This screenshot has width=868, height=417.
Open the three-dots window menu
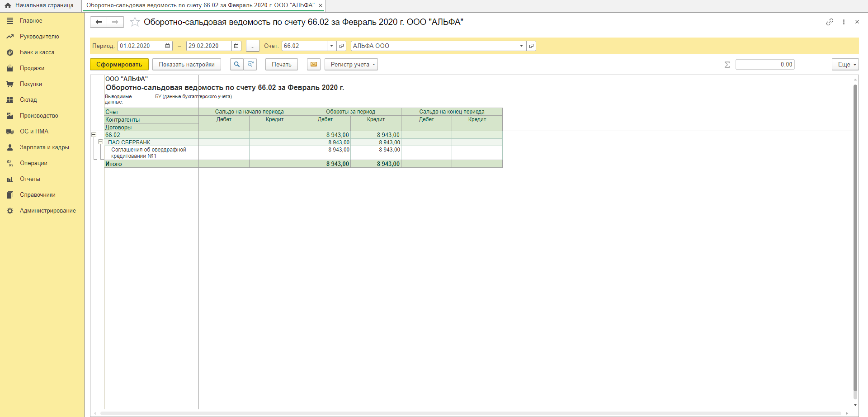point(844,22)
